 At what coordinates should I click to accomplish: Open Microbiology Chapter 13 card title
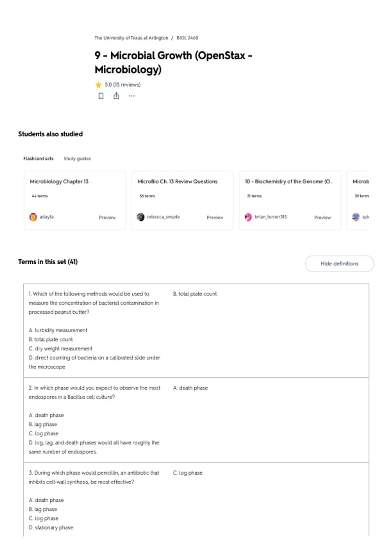click(59, 182)
